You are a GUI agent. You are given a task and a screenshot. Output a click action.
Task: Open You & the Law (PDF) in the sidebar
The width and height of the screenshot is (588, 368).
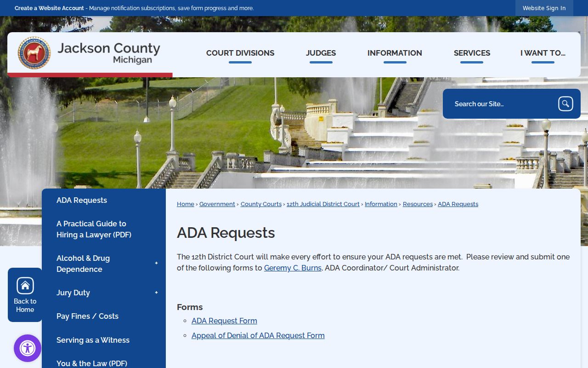coord(92,363)
